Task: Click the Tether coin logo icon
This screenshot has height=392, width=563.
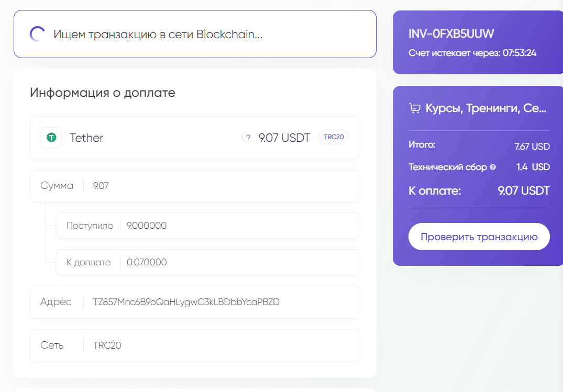Action: (x=51, y=138)
